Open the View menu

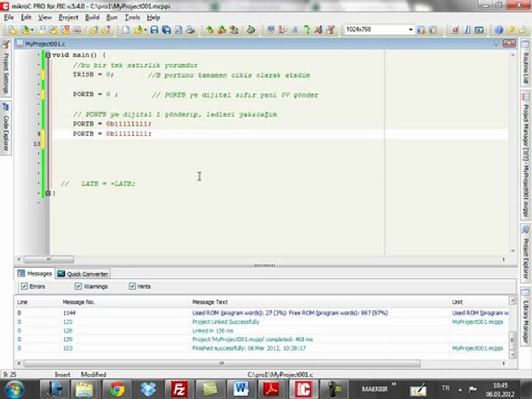[x=45, y=17]
